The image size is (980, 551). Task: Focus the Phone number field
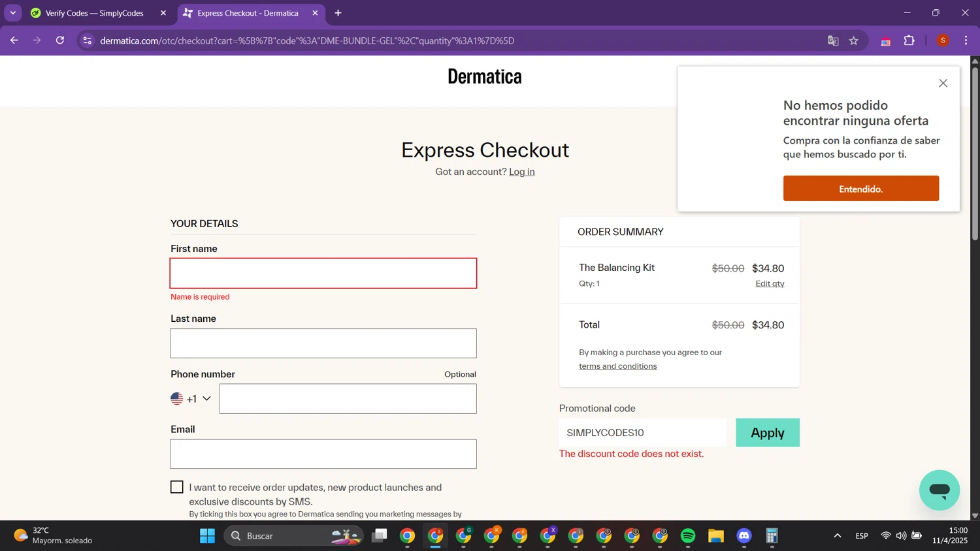pyautogui.click(x=348, y=398)
